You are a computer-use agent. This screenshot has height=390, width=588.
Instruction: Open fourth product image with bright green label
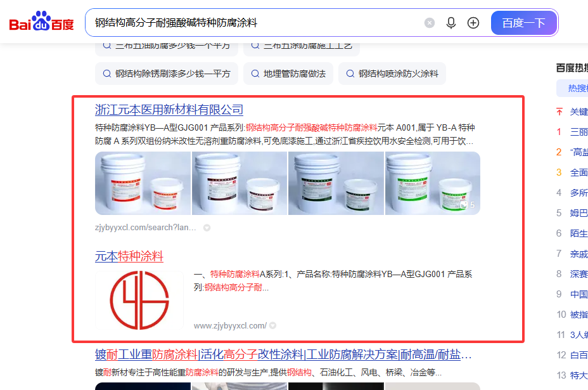[433, 183]
